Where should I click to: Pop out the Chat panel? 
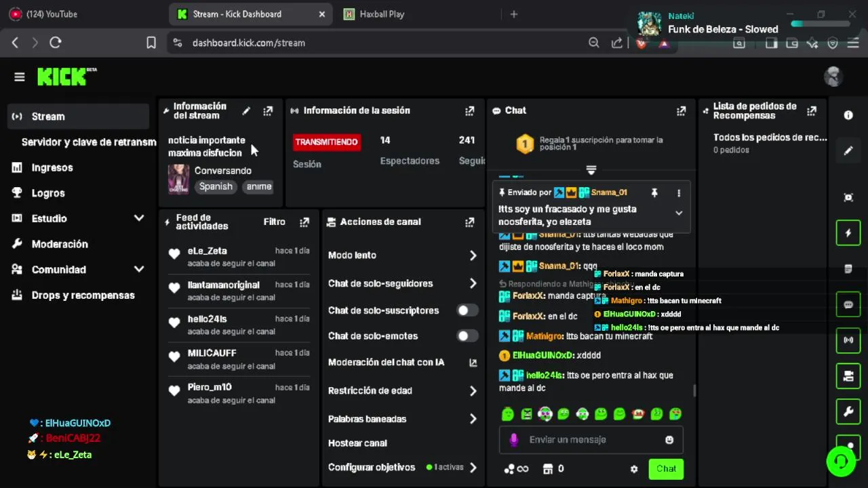[681, 110]
